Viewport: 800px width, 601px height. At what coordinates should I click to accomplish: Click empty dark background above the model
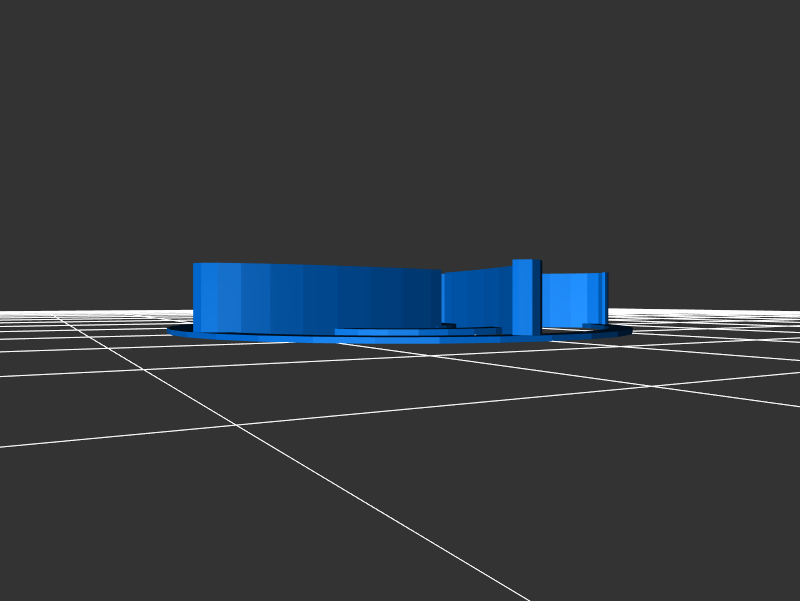(x=400, y=120)
